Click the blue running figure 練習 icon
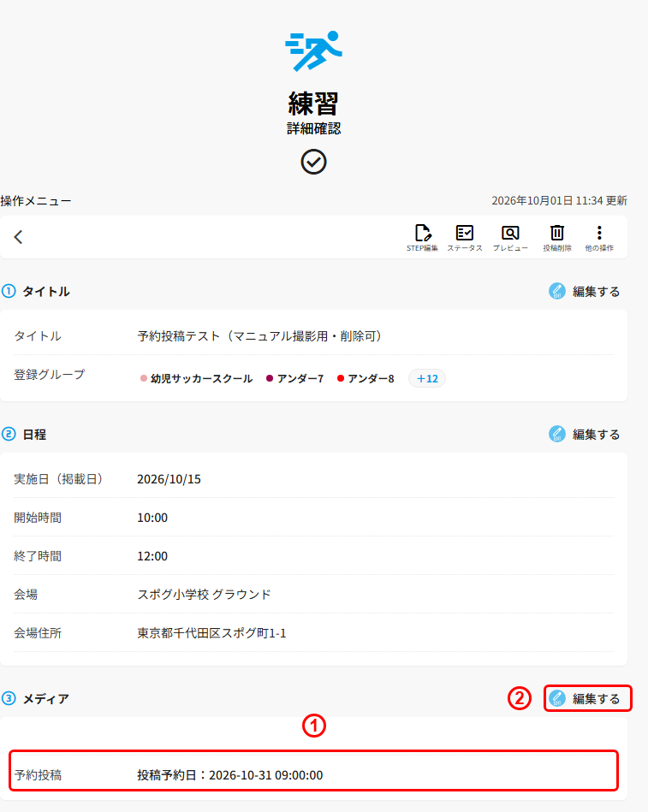Viewport: 648px width, 812px height. coord(314,50)
